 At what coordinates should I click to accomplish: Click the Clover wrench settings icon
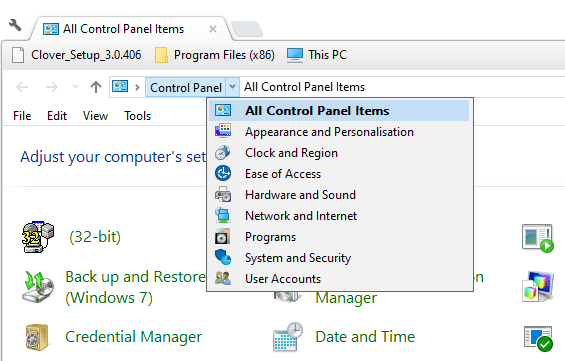pyautogui.click(x=15, y=25)
